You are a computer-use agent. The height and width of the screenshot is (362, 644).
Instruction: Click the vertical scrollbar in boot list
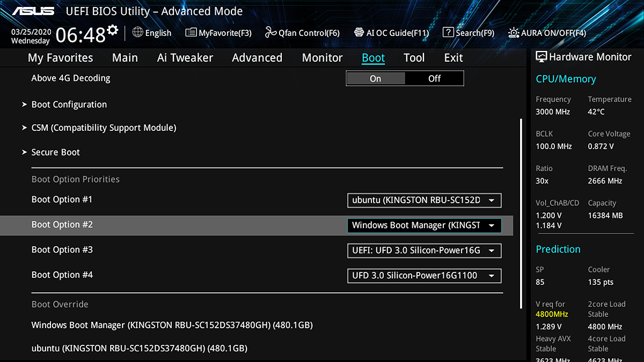(x=521, y=215)
